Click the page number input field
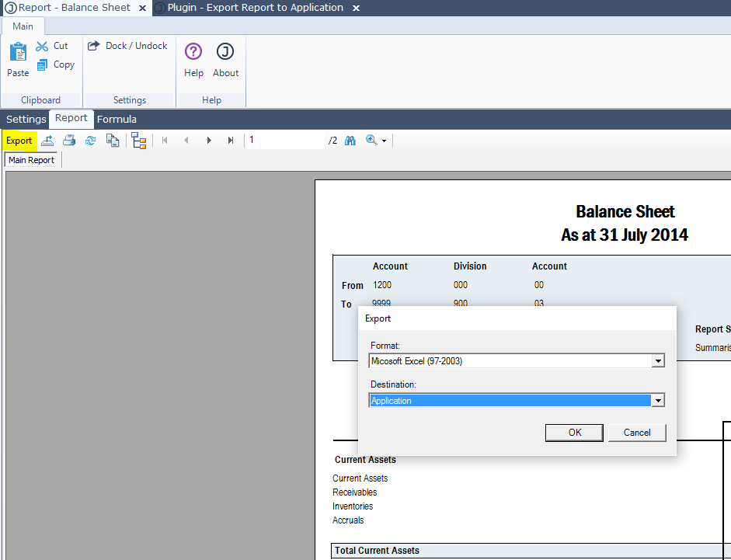 [285, 141]
